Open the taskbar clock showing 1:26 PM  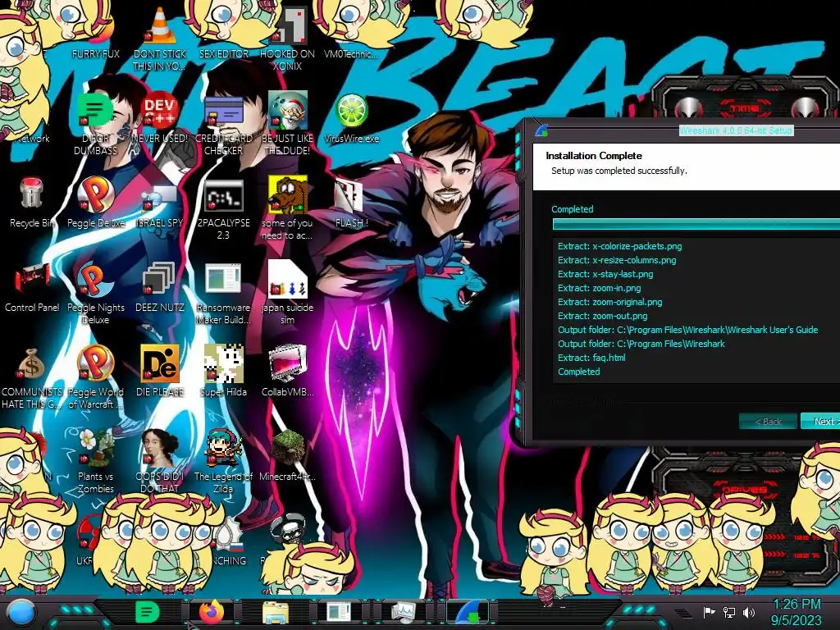tap(797, 612)
